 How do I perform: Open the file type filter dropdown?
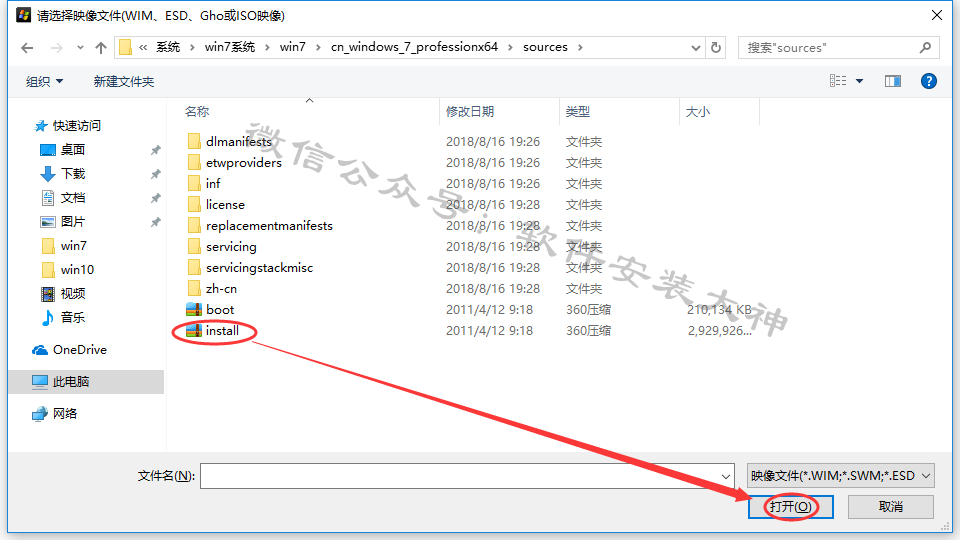(841, 476)
